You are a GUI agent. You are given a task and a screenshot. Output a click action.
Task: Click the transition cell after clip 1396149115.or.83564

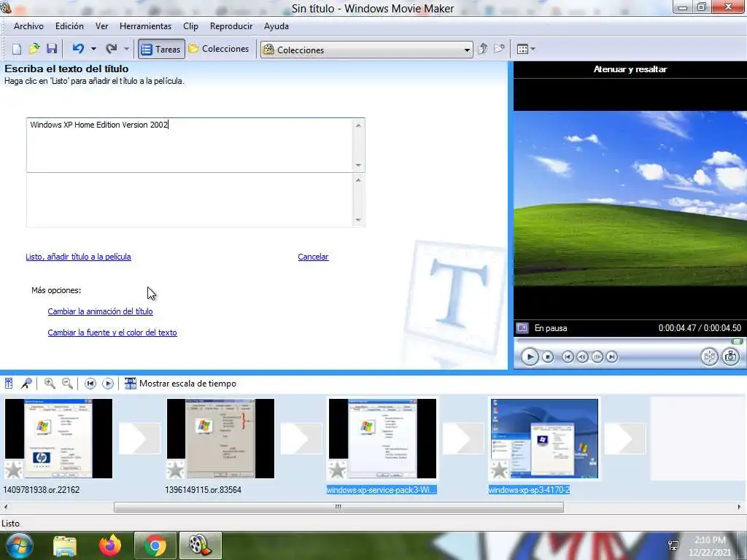[301, 438]
